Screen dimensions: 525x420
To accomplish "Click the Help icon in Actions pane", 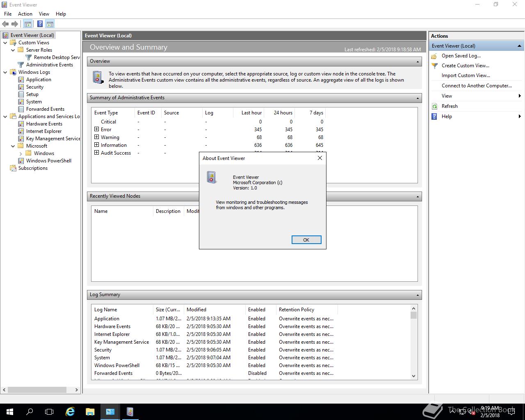I will [435, 116].
